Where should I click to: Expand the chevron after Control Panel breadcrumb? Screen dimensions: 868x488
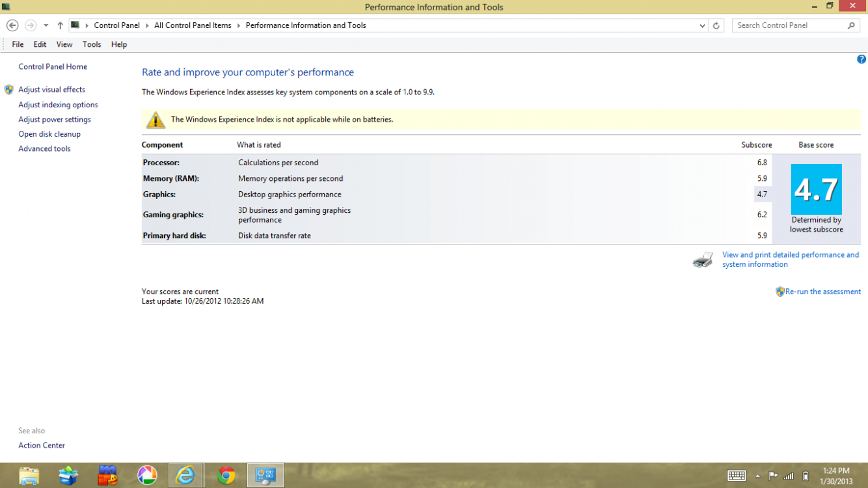pos(147,25)
